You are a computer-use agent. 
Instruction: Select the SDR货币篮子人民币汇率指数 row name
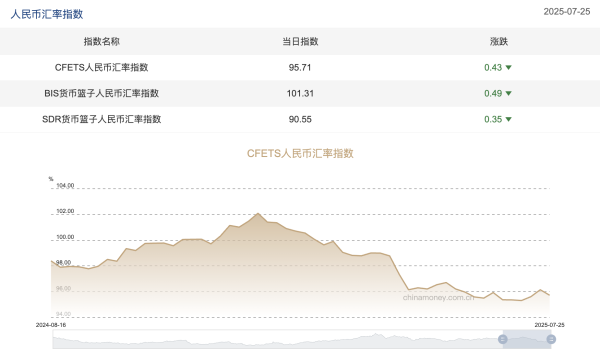coord(101,119)
